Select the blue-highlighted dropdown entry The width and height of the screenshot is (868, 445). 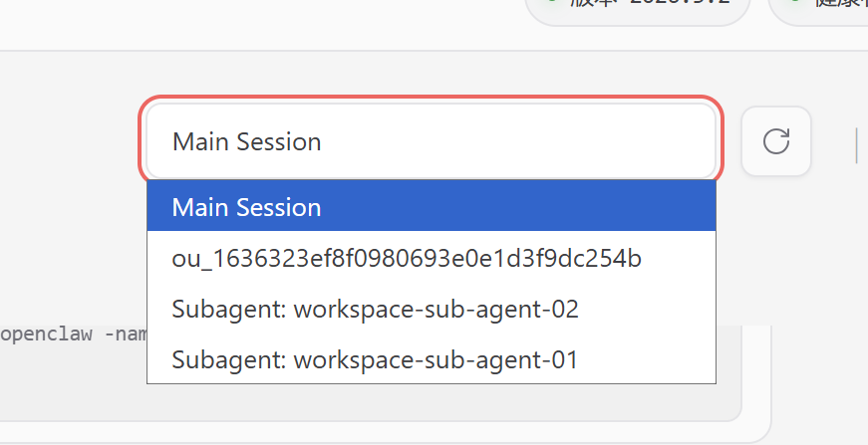[x=431, y=207]
